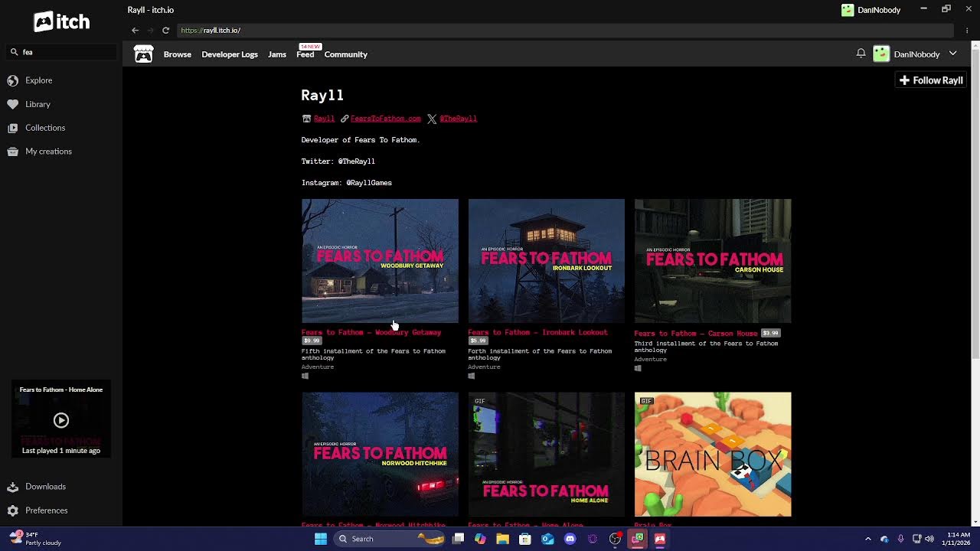Click the address bar showing rayll.itch.io
980x551 pixels.
565,31
